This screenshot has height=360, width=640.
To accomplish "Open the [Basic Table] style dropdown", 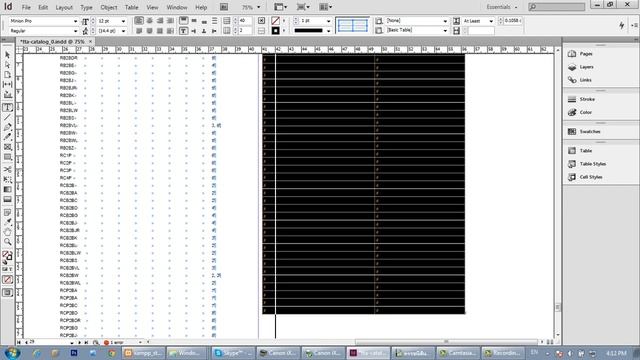I will pos(445,31).
